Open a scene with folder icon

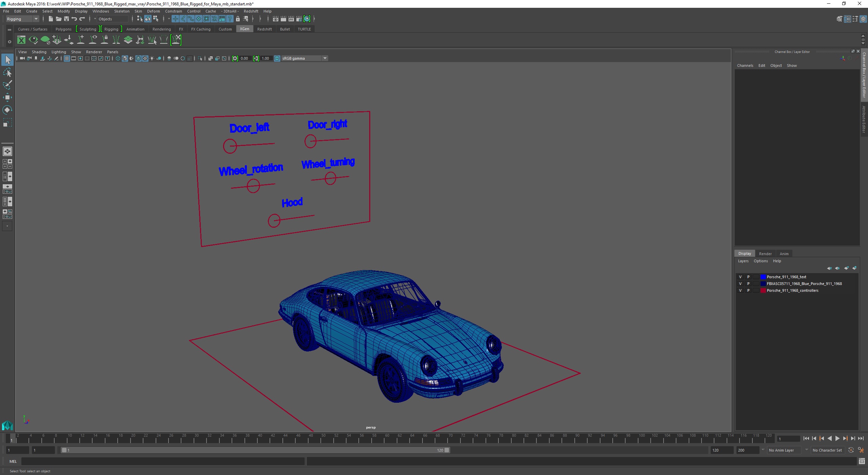[58, 19]
